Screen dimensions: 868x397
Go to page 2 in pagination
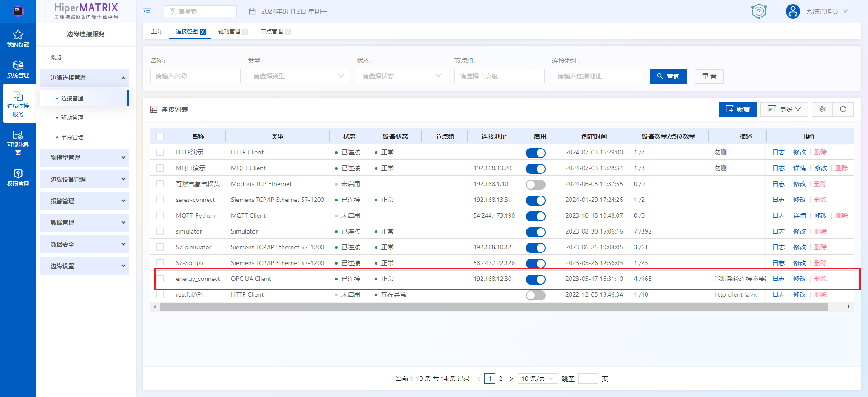tap(500, 379)
